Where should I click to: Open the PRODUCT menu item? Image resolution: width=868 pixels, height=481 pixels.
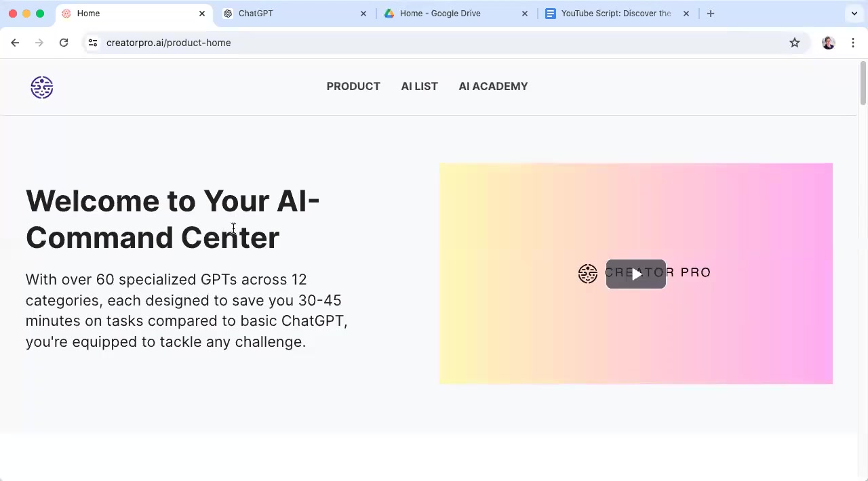pos(353,86)
